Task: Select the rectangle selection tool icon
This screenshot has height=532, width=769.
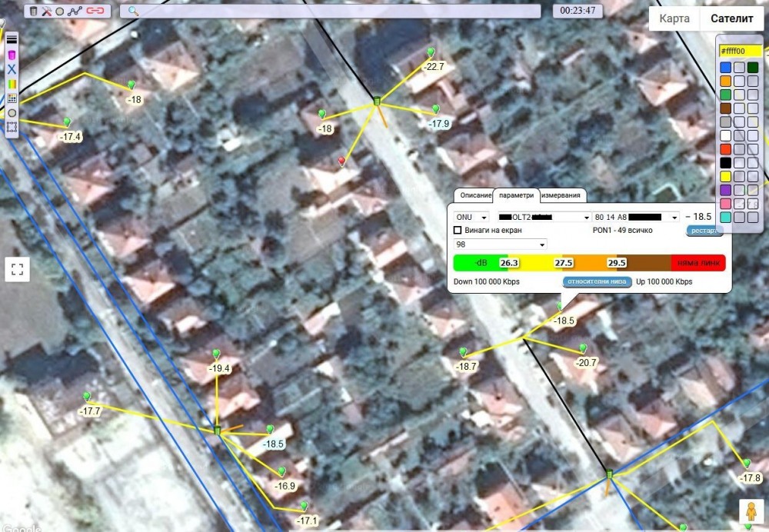Action: [12, 127]
